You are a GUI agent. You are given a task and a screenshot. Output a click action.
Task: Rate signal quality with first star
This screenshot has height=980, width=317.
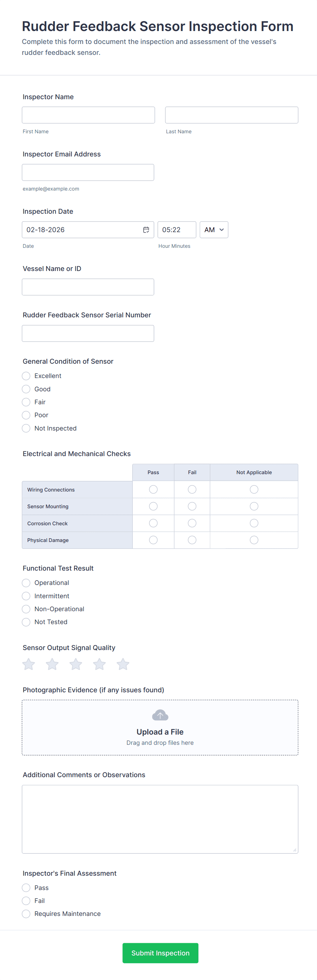tap(29, 664)
